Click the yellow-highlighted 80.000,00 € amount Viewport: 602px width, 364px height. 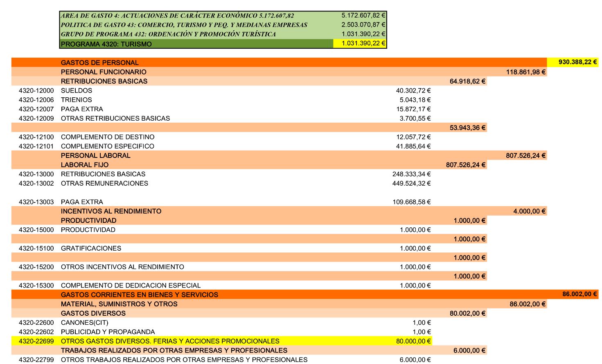click(x=413, y=341)
